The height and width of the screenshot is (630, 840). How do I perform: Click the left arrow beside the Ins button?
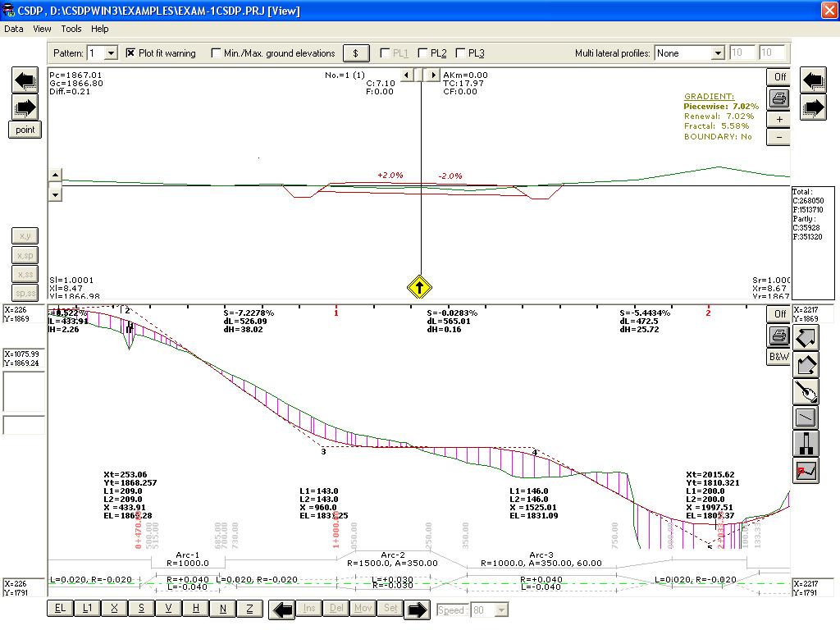click(x=282, y=609)
